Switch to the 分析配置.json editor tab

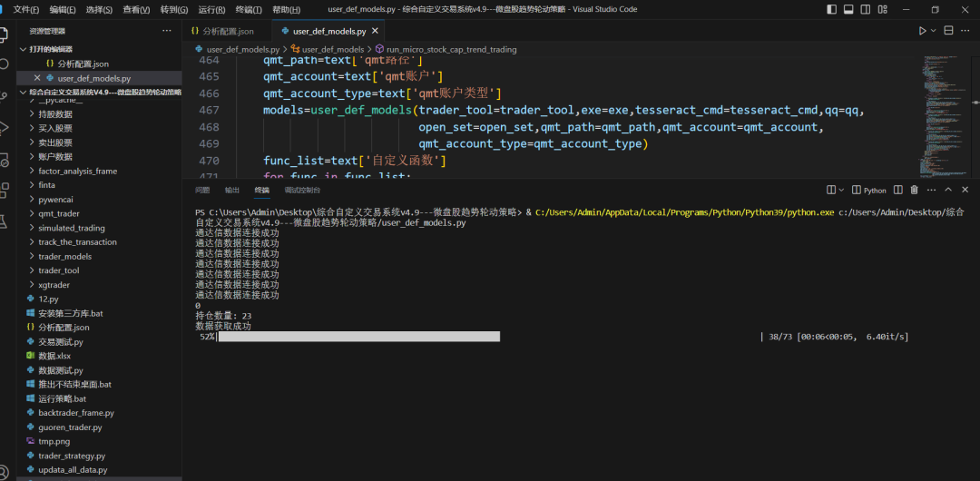(x=228, y=31)
